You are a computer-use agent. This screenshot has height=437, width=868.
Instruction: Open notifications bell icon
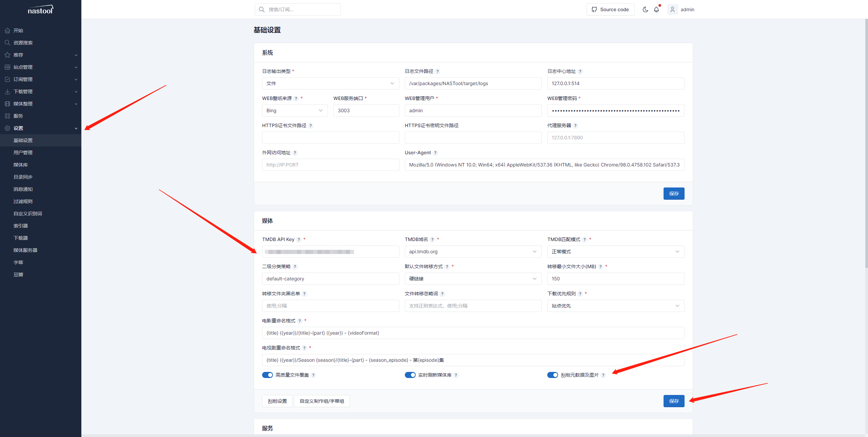656,9
